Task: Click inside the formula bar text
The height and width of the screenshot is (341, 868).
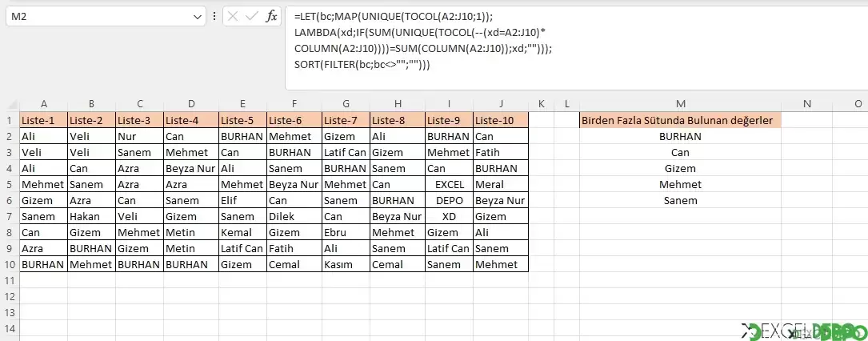Action: point(576,47)
